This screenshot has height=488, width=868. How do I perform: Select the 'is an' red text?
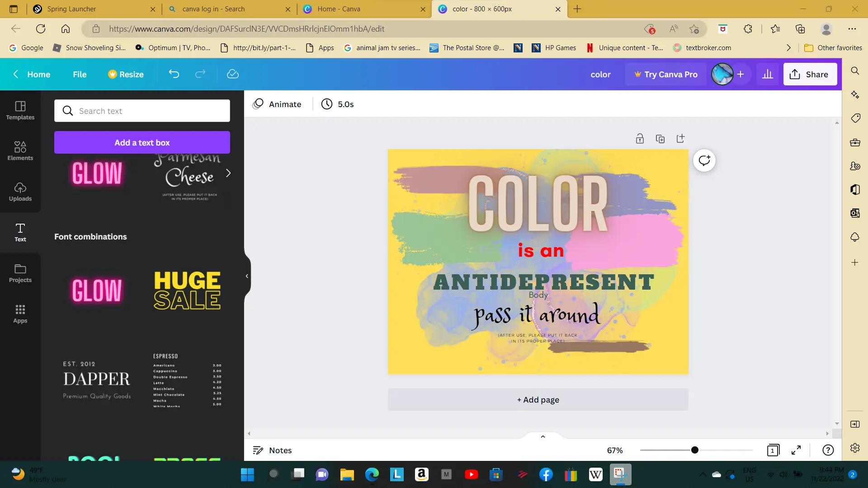541,251
